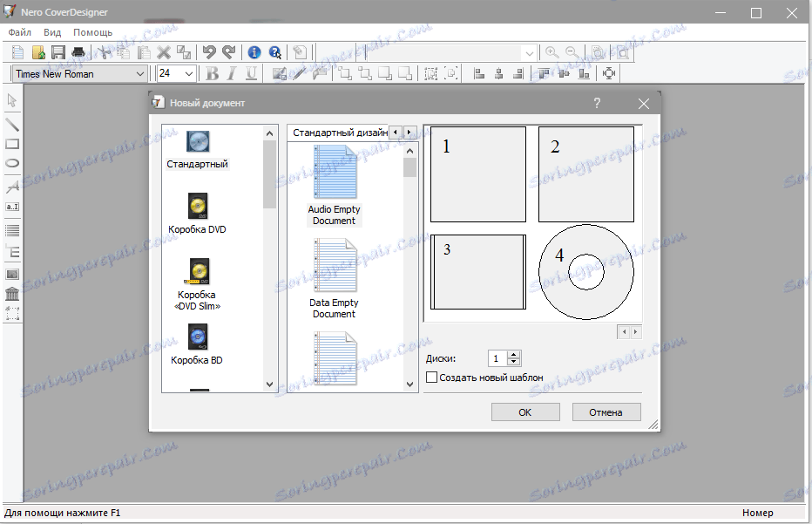The height and width of the screenshot is (524, 812).
Task: Open the Times New Roman font dropdown
Action: coord(139,74)
